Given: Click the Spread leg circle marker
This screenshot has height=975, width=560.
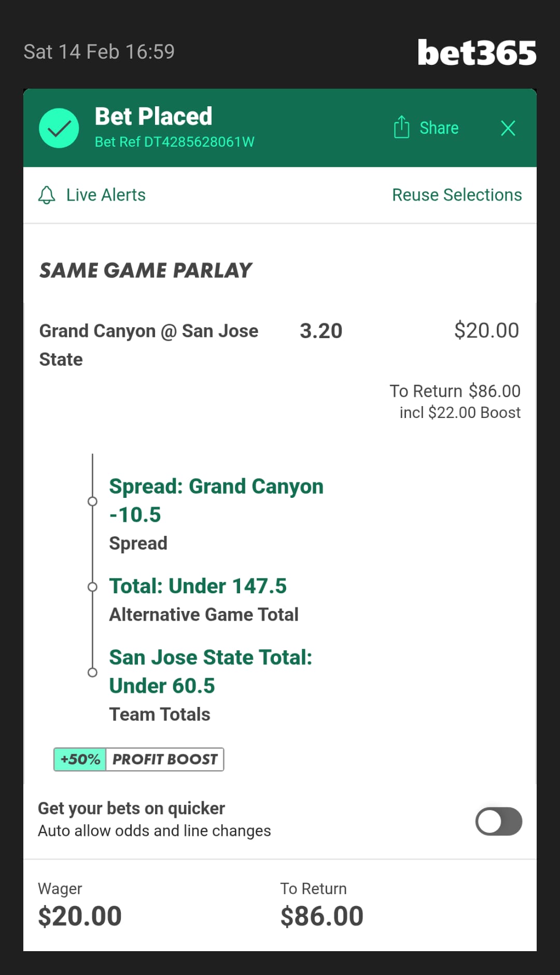Looking at the screenshot, I should pos(92,502).
